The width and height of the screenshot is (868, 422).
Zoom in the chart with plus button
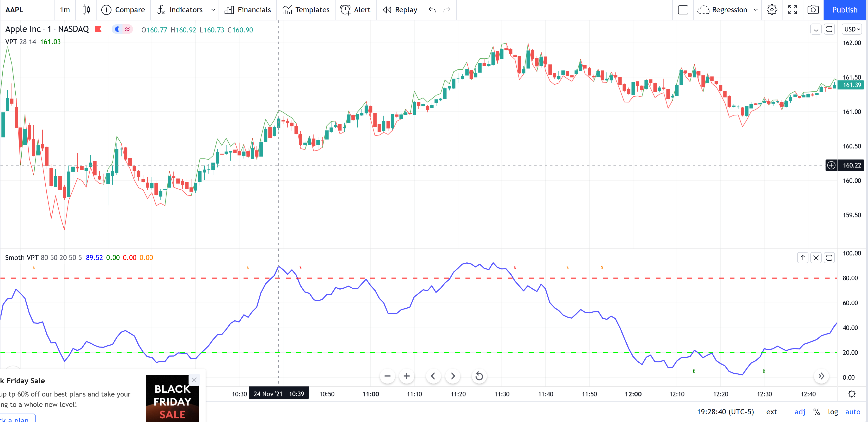(407, 376)
